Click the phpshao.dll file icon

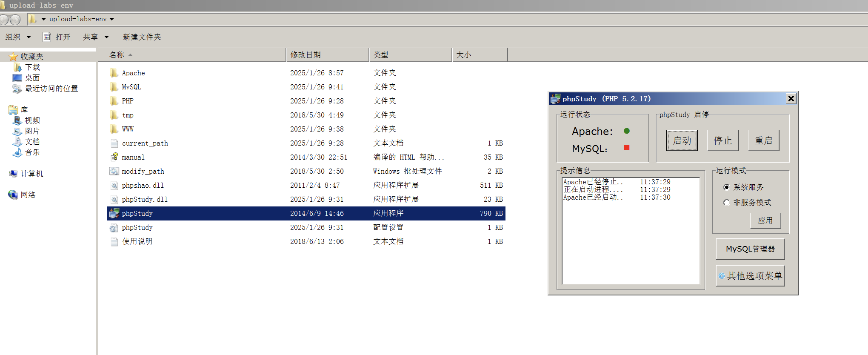tap(114, 186)
